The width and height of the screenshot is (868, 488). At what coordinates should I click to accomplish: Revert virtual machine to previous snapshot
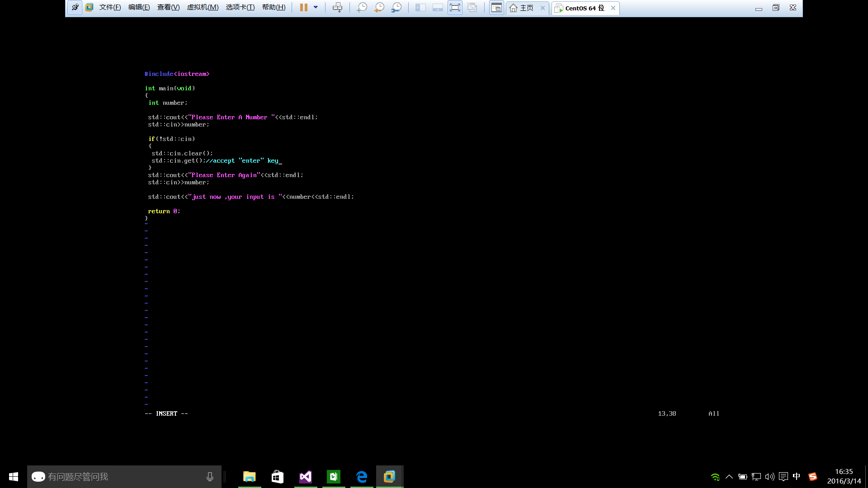tap(379, 7)
